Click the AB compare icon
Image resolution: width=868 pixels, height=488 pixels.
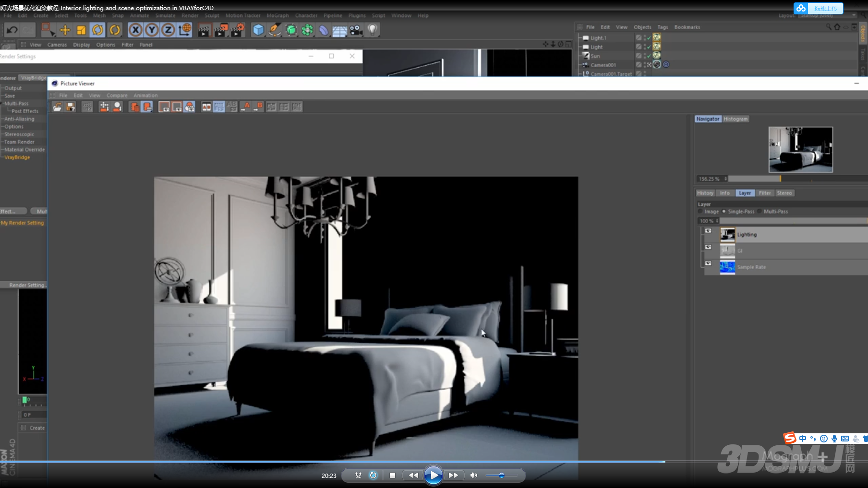coord(206,107)
